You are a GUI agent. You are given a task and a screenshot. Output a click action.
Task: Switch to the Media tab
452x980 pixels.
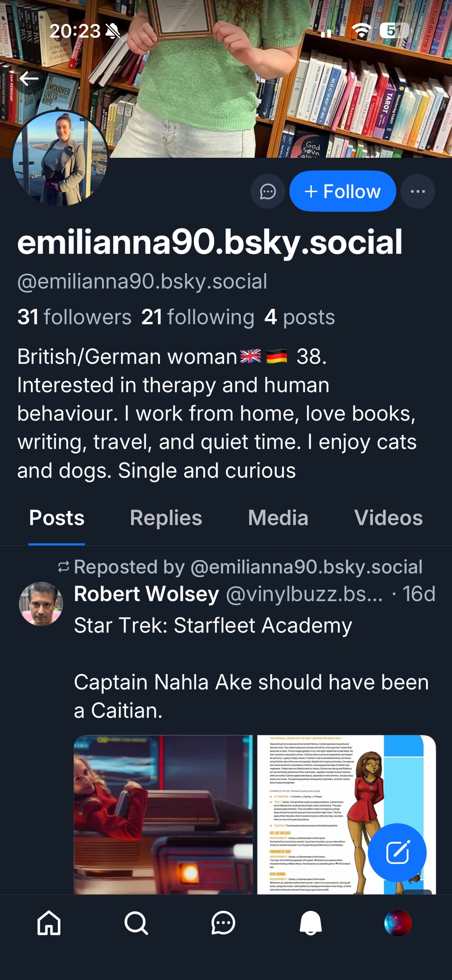278,518
